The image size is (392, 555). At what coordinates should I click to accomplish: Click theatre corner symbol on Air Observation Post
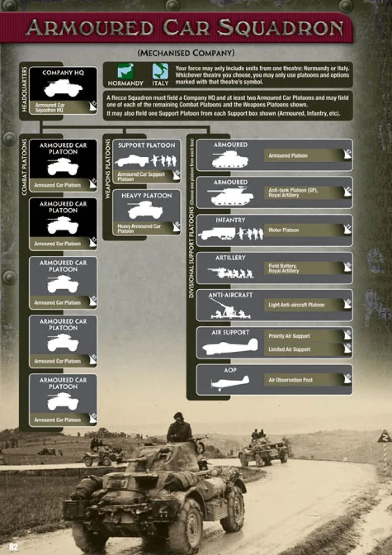347,379
